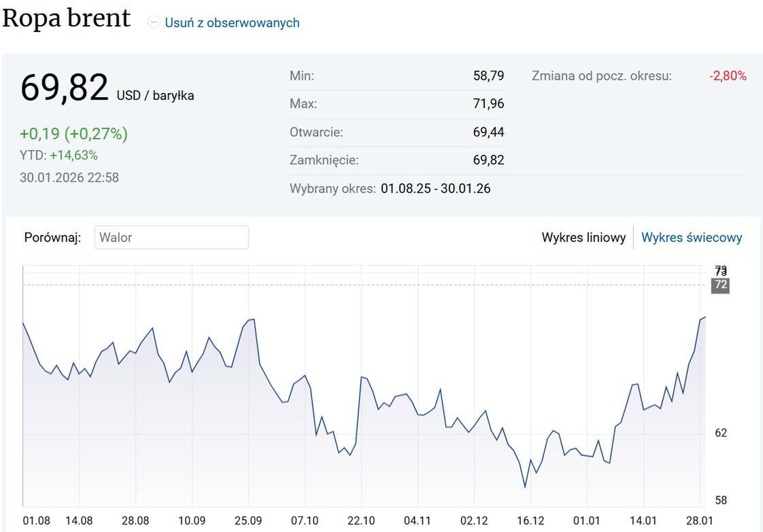Viewport: 763px width, 532px height.
Task: Click the 14.08 date on the timeline
Action: (x=80, y=520)
